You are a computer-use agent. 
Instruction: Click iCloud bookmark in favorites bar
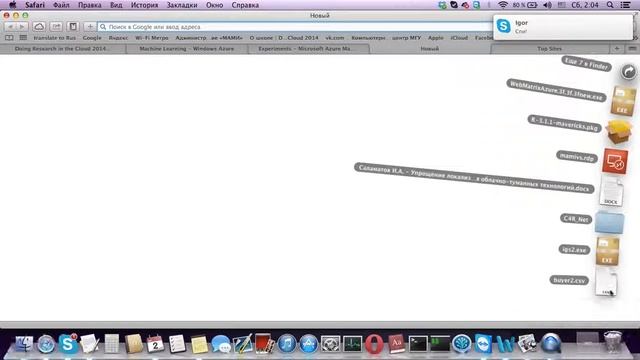click(459, 38)
